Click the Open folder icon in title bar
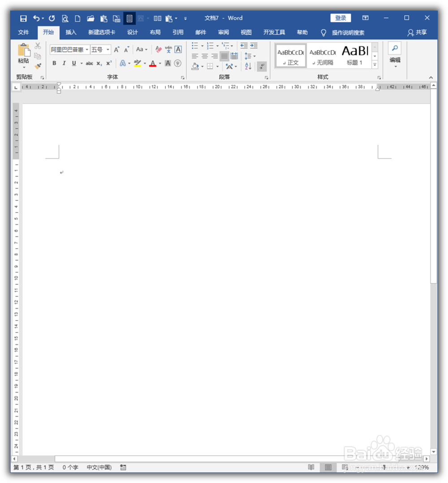 [90, 18]
